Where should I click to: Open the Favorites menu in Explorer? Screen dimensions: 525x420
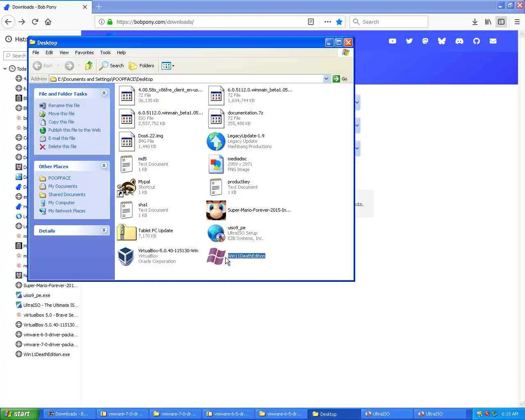click(x=84, y=52)
